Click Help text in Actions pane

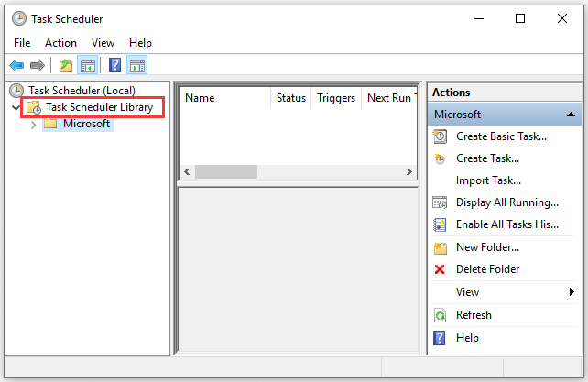(467, 338)
